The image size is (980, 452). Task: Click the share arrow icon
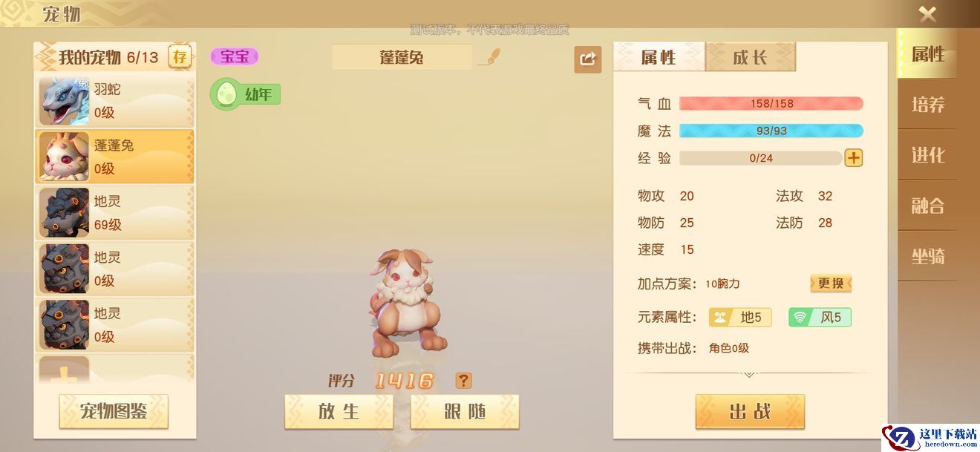pos(587,59)
